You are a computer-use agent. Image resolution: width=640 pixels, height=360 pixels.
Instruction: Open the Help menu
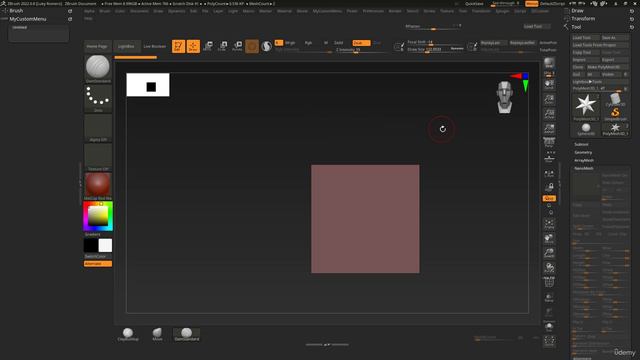click(x=88, y=18)
